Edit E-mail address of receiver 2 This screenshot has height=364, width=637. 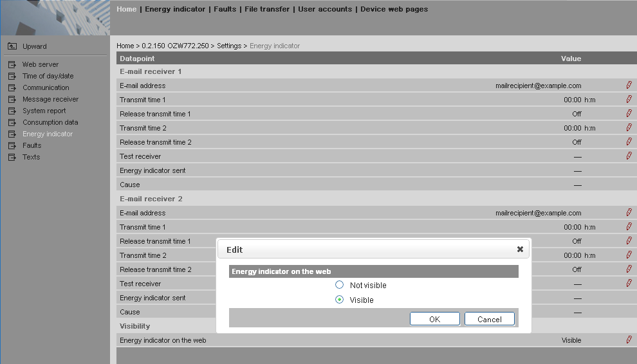(x=629, y=212)
